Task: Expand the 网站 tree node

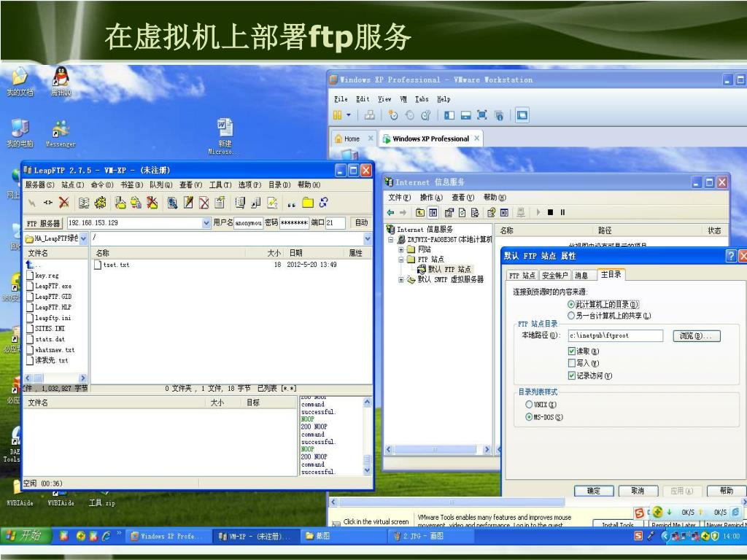Action: click(401, 249)
